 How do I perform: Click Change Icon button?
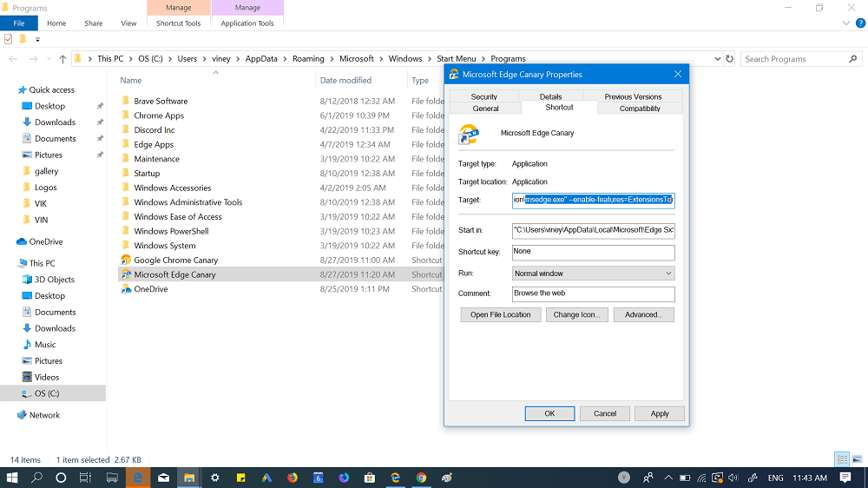[x=577, y=314]
